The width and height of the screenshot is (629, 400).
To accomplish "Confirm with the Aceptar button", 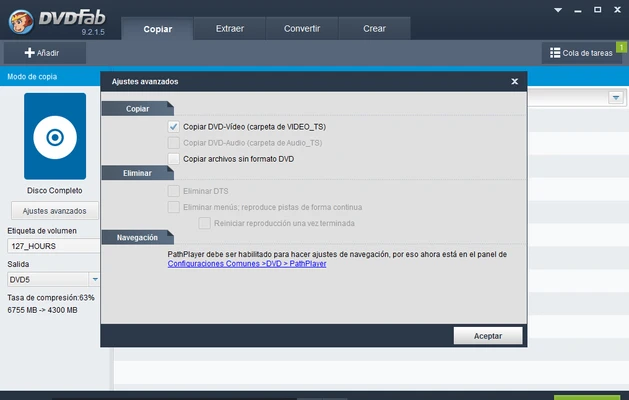I will pos(488,336).
